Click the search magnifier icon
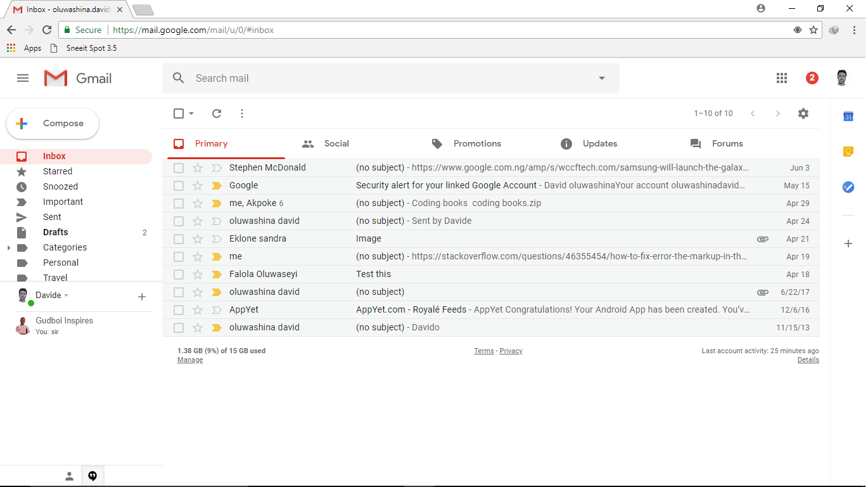Image resolution: width=868 pixels, height=487 pixels. point(179,78)
